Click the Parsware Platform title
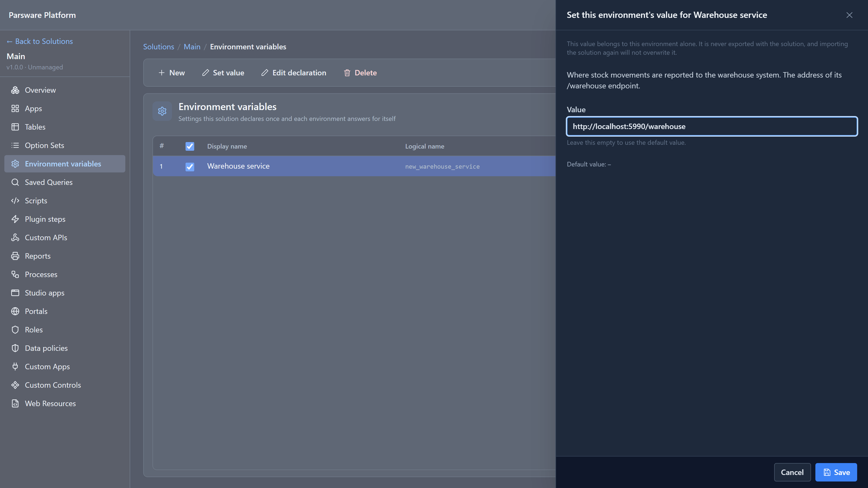Screen dimensions: 868x488 (42, 15)
